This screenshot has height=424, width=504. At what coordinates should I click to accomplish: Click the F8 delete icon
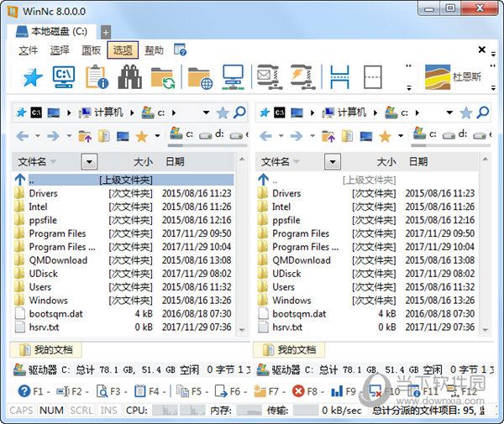pos(298,391)
